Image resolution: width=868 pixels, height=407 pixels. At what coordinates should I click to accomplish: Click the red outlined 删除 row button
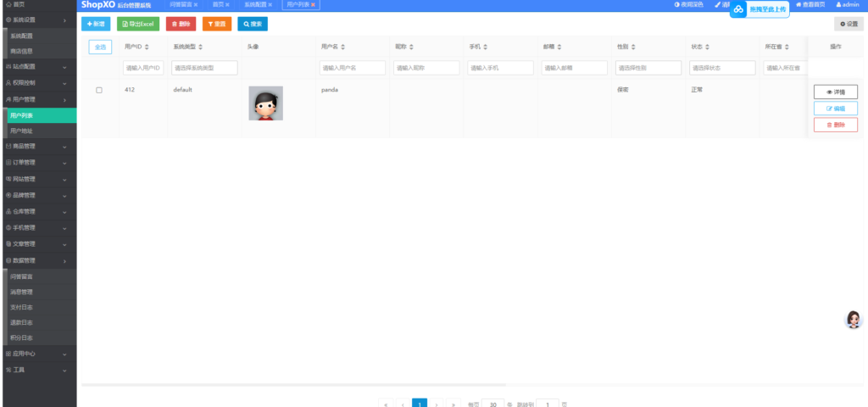(835, 125)
